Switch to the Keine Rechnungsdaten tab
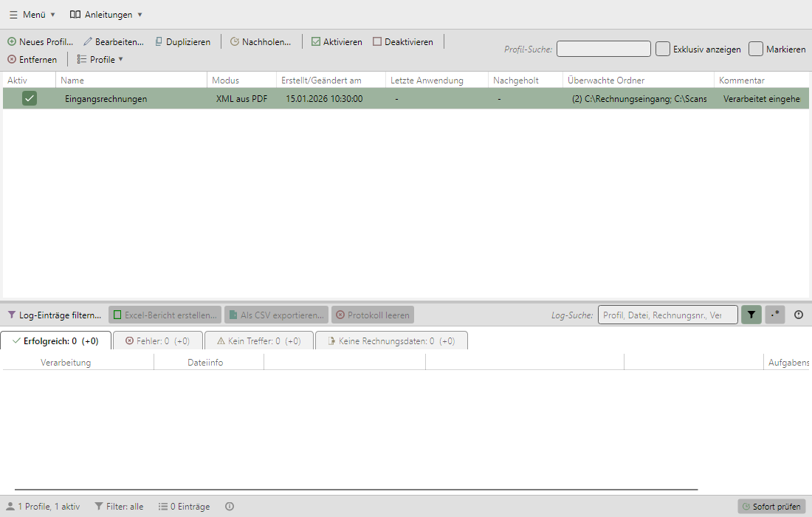The height and width of the screenshot is (517, 812). (391, 341)
